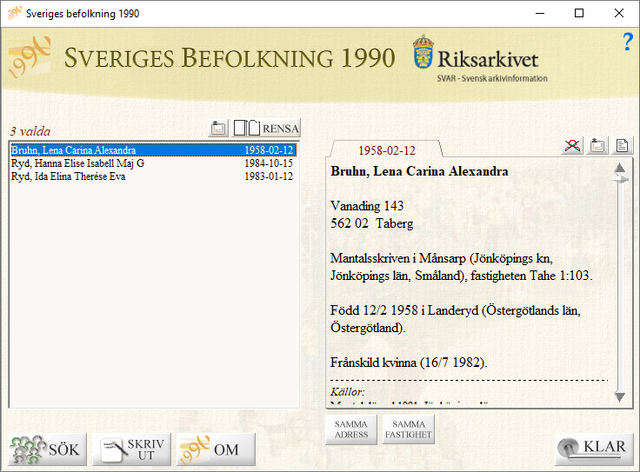640x472 pixels.
Task: Click the Frånskild kvinna (16/7 1982) line
Action: pos(409,363)
